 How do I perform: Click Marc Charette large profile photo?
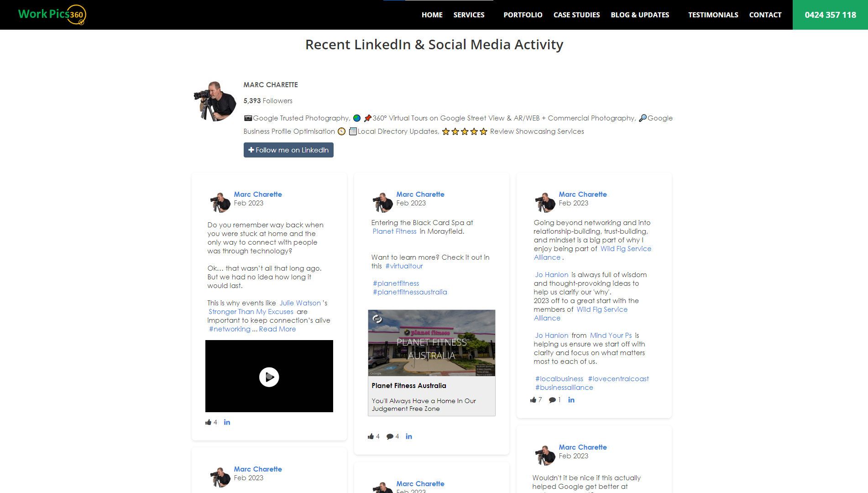(x=214, y=101)
